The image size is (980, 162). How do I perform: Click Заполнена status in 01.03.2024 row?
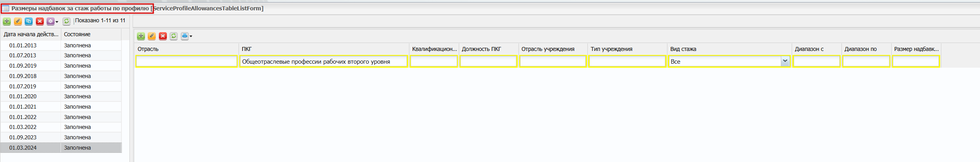point(77,148)
